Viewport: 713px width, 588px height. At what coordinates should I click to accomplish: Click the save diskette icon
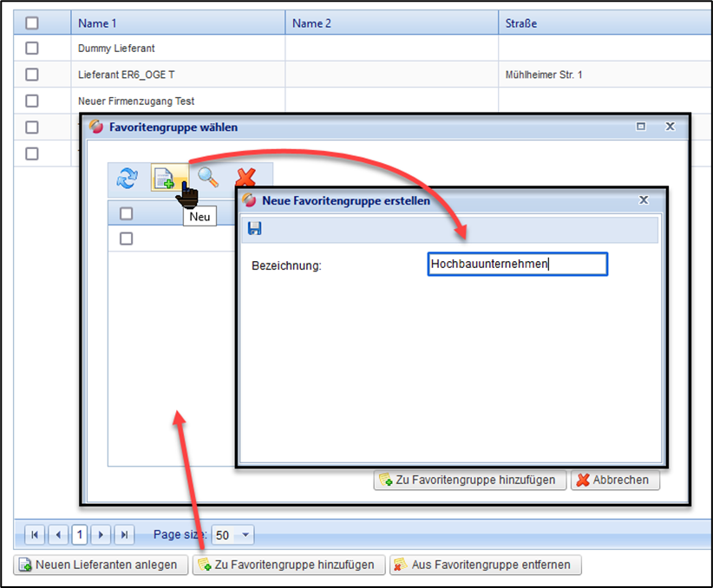pos(255,228)
